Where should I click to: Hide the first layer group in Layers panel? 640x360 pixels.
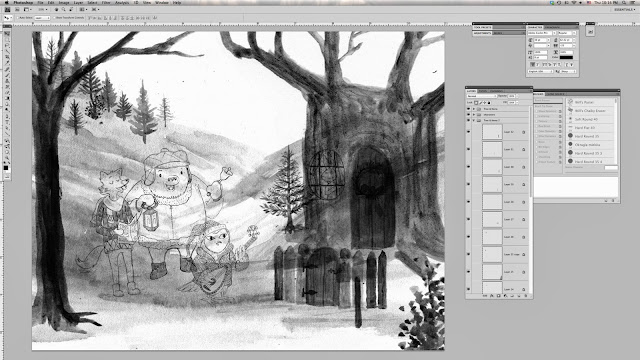[468, 109]
